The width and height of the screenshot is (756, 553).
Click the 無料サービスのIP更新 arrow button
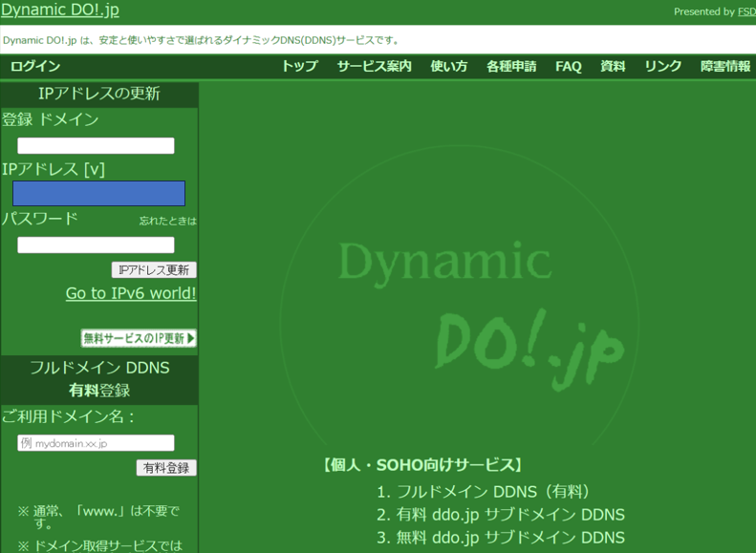click(x=139, y=338)
